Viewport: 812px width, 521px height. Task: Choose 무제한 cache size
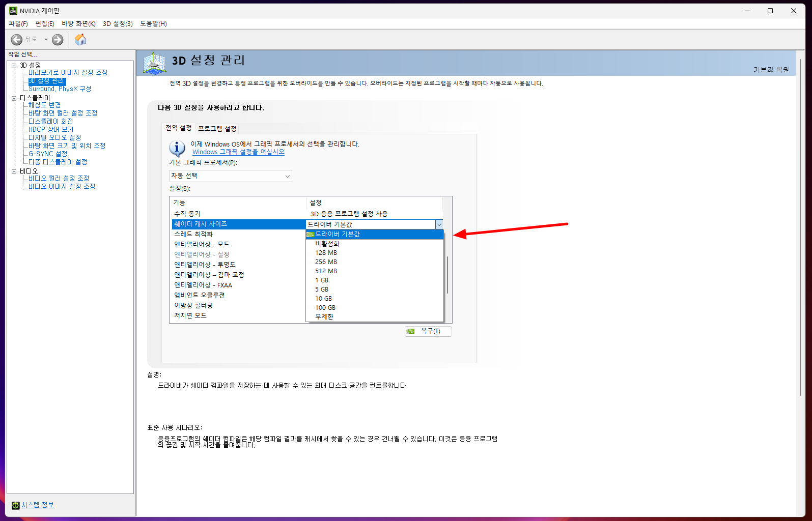click(x=375, y=316)
